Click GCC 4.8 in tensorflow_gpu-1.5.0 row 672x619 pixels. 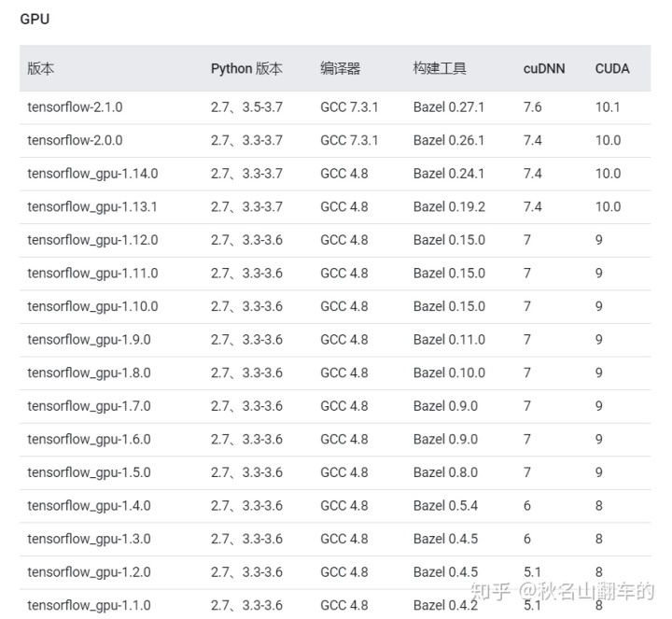344,472
